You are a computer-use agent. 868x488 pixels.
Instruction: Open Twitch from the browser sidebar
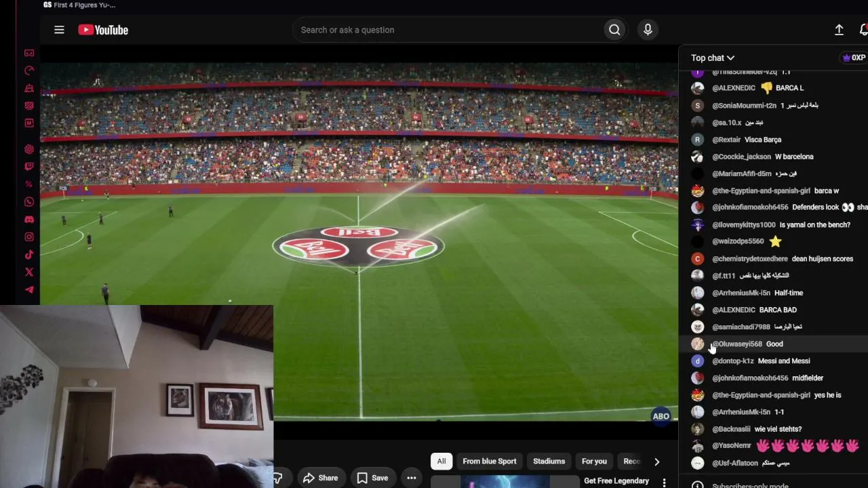click(x=29, y=167)
